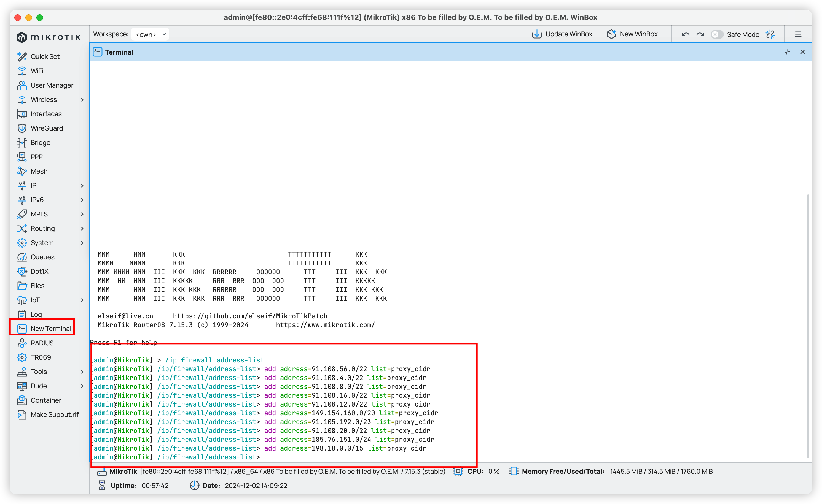Click the MikroTik logo
Image resolution: width=822 pixels, height=504 pixels.
click(x=49, y=37)
